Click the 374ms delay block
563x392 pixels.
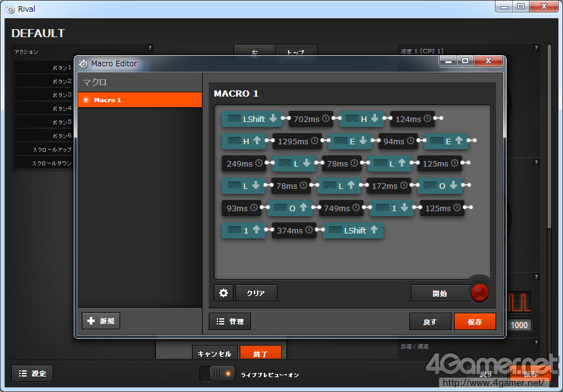click(294, 230)
